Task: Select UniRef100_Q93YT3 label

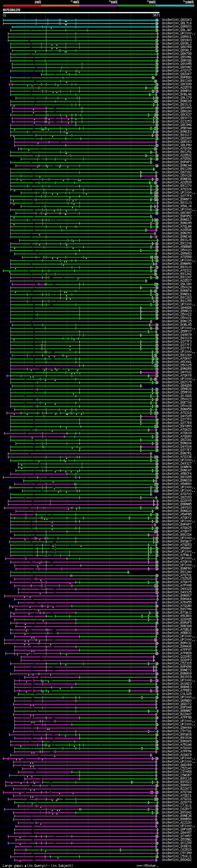Action: pos(177,118)
